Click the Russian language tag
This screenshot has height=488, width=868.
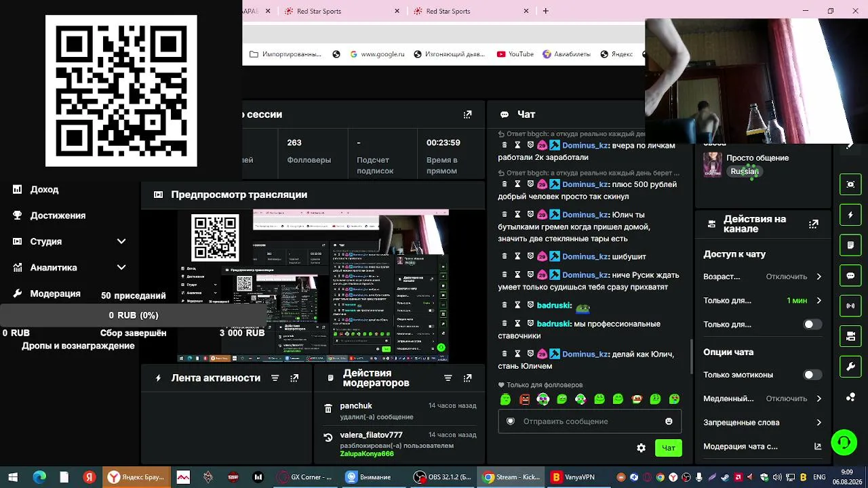point(744,171)
